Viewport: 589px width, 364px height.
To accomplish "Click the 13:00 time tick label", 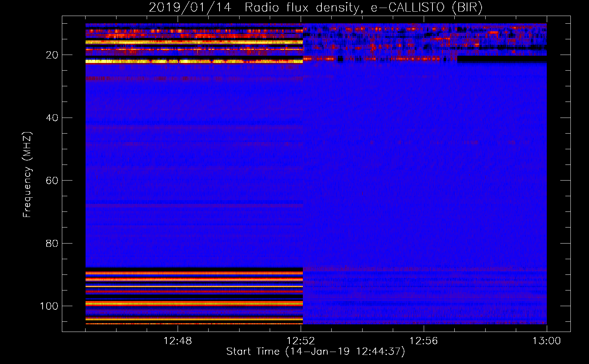I will [x=547, y=341].
